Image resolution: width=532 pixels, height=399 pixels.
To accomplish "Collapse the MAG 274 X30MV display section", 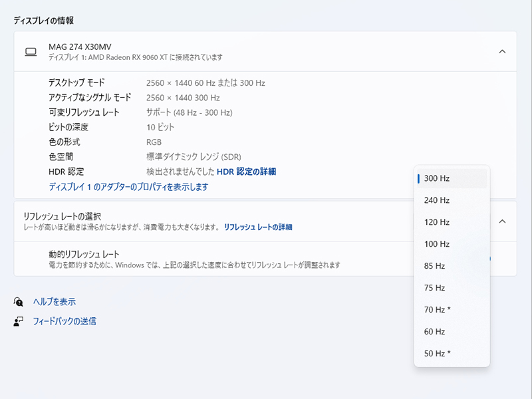I will coord(502,52).
